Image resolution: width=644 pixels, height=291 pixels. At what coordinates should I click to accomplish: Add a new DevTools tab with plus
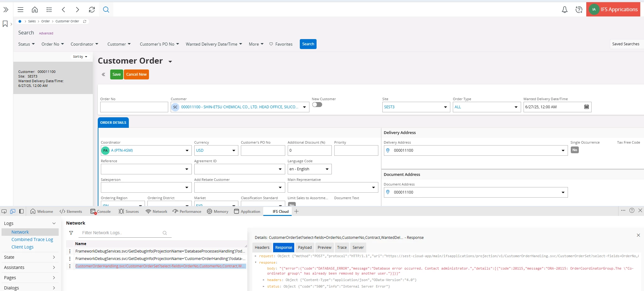pyautogui.click(x=296, y=211)
